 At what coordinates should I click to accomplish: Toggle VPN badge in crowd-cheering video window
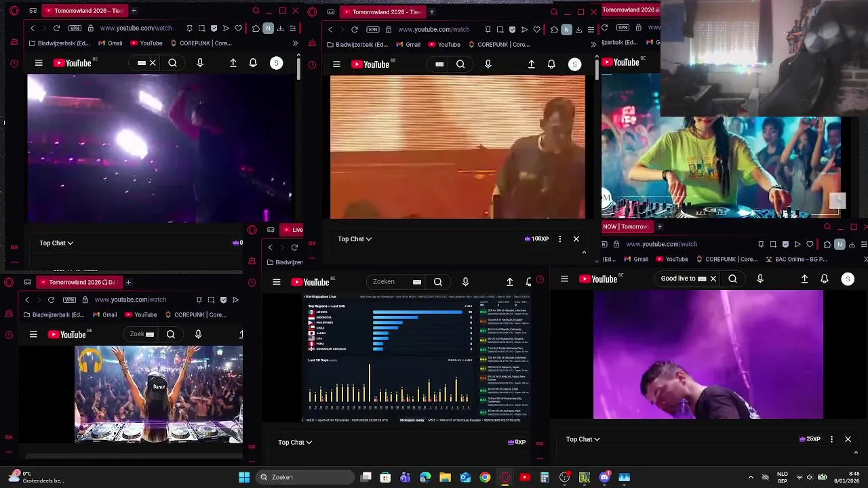tap(69, 300)
